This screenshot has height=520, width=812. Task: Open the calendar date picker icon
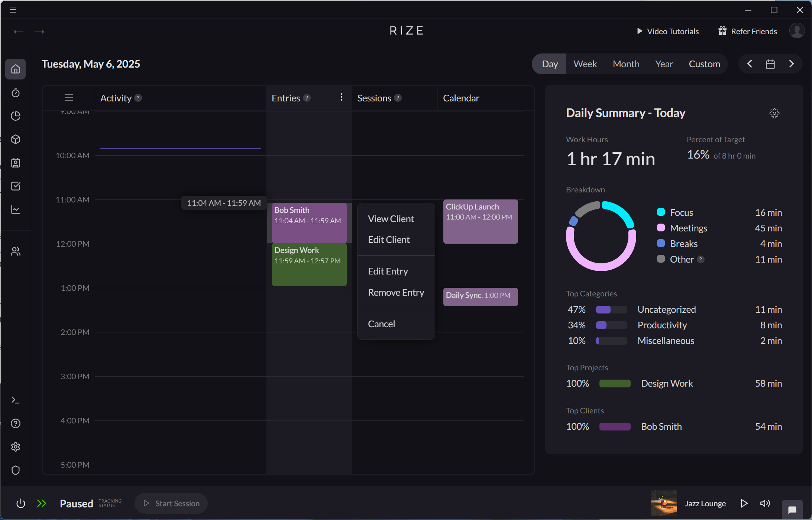(x=770, y=64)
